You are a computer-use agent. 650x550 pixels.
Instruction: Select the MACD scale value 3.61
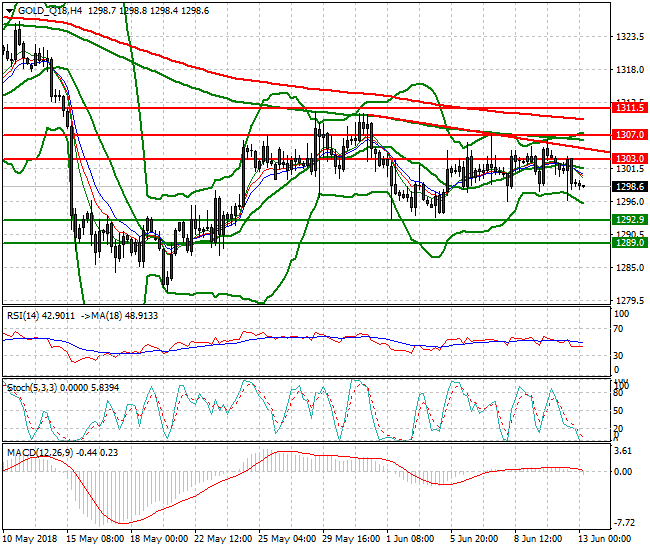(624, 451)
